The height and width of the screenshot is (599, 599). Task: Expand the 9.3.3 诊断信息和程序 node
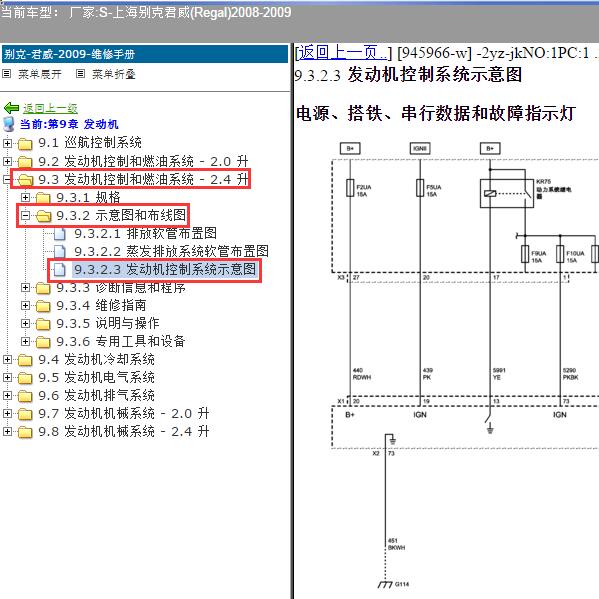coord(25,287)
